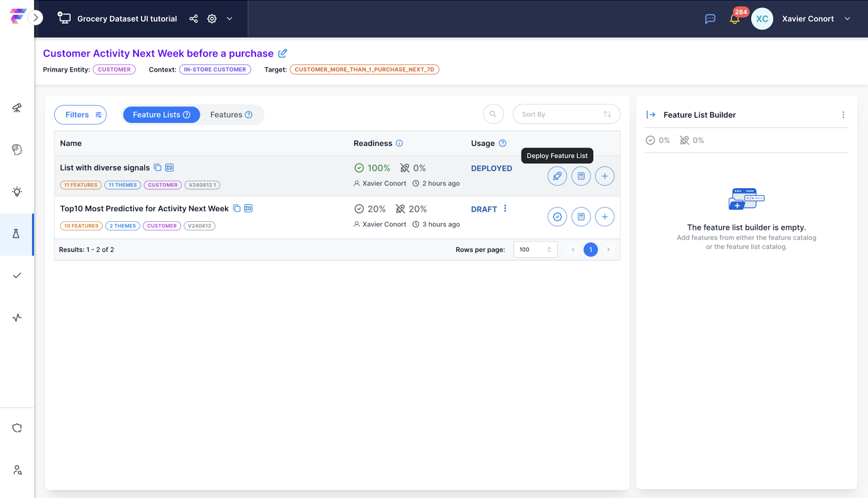Open the List with diverse signals feature list
Screen dimensions: 868x498
[105, 168]
